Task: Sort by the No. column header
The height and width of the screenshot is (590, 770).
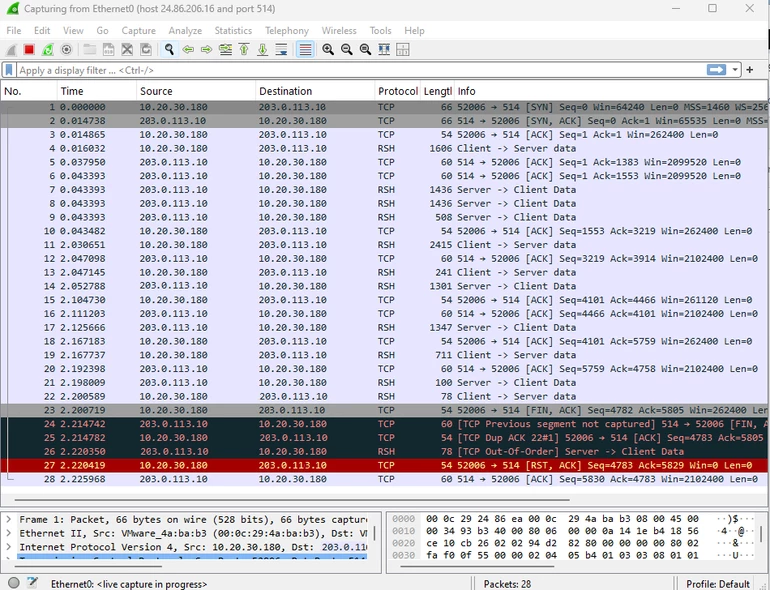Action: pyautogui.click(x=29, y=91)
